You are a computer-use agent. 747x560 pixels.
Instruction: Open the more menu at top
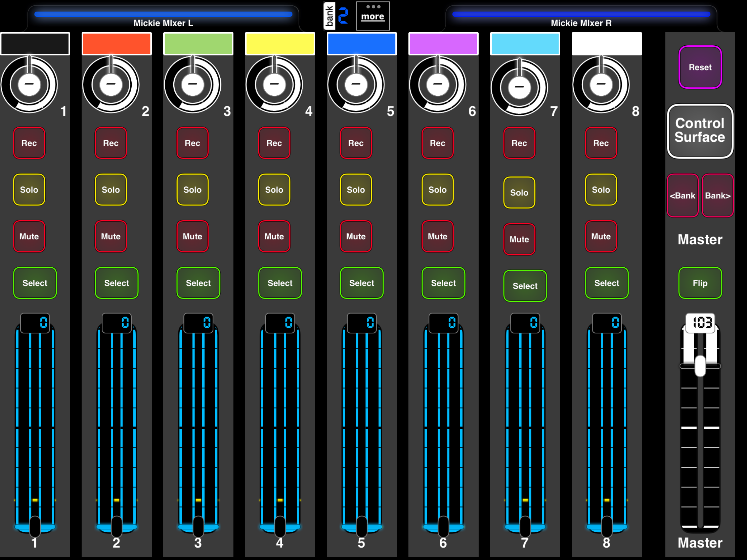(373, 16)
